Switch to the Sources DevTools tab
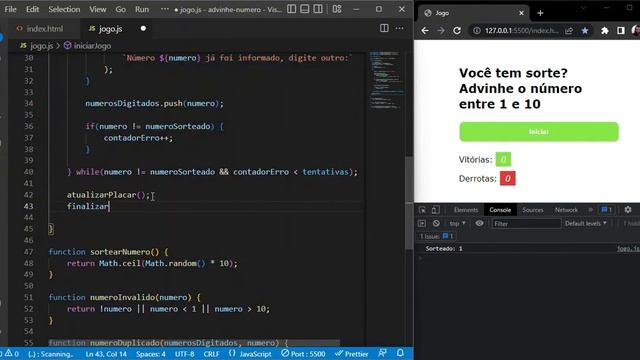This screenshot has height=360, width=640. point(533,210)
